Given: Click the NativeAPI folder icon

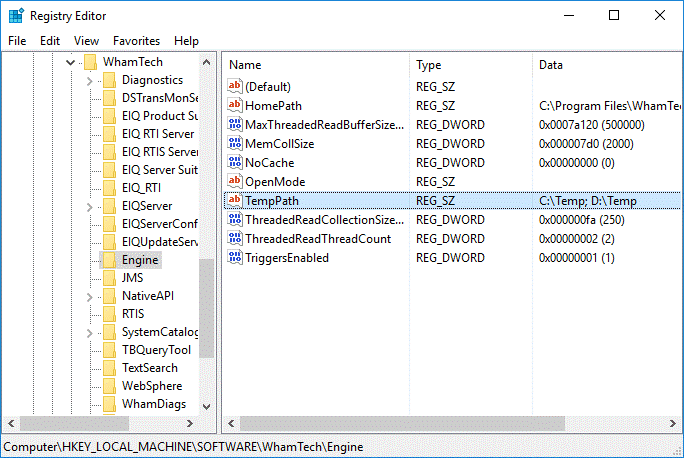Looking at the screenshot, I should pos(109,296).
